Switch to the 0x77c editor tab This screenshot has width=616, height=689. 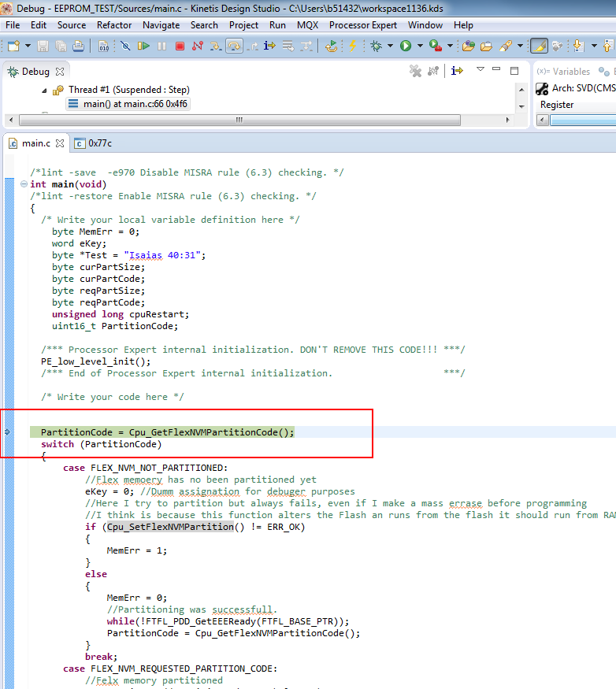click(93, 143)
